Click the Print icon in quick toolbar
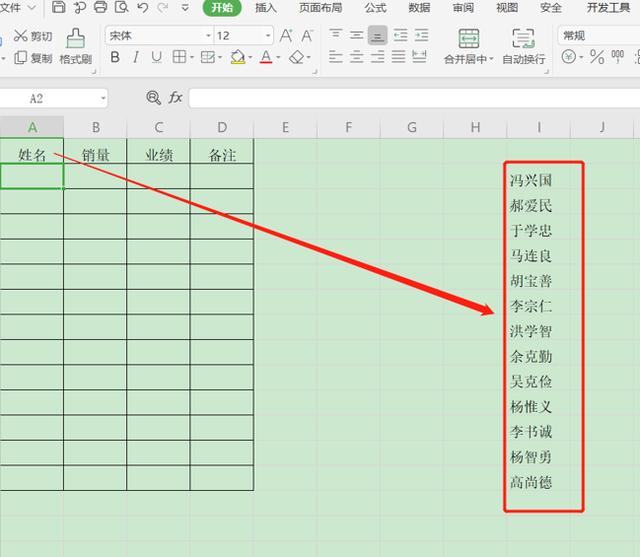640x557 pixels. (100, 7)
